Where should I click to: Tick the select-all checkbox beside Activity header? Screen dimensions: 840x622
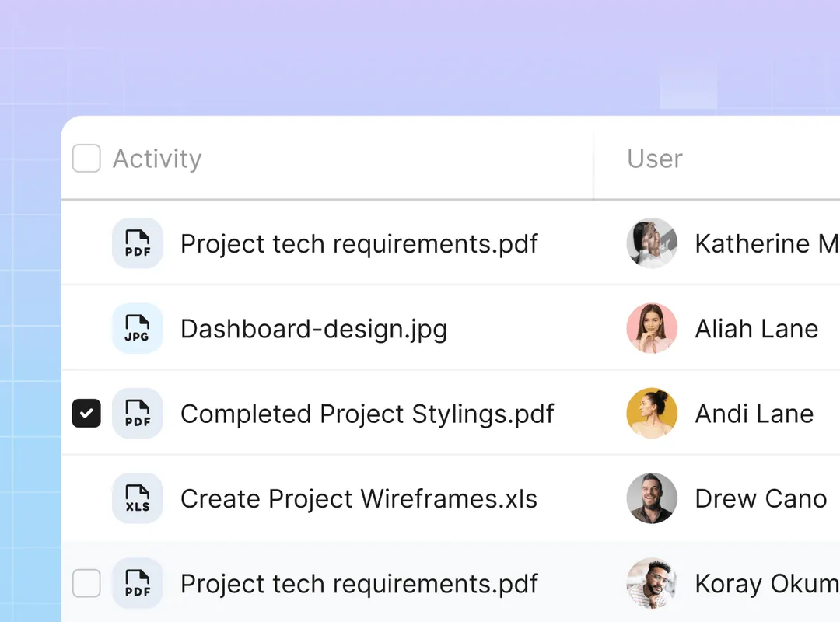pyautogui.click(x=86, y=158)
